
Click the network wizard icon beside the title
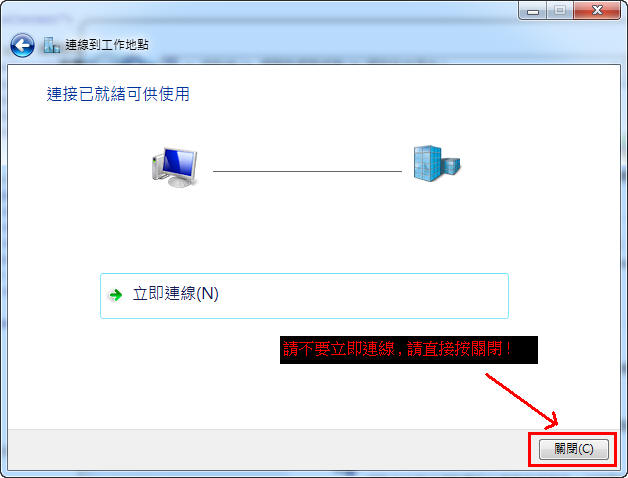(x=51, y=45)
